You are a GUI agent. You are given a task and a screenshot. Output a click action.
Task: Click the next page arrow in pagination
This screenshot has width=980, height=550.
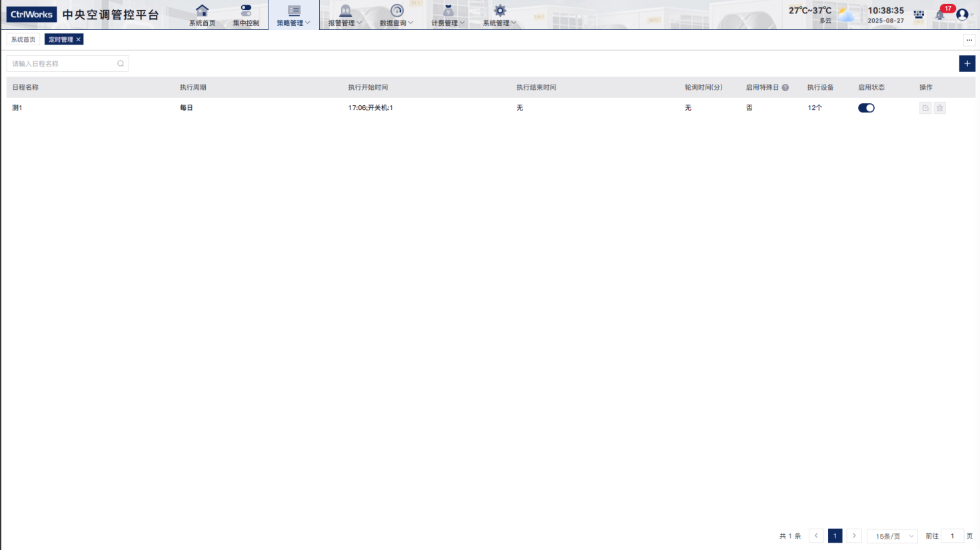(x=854, y=536)
